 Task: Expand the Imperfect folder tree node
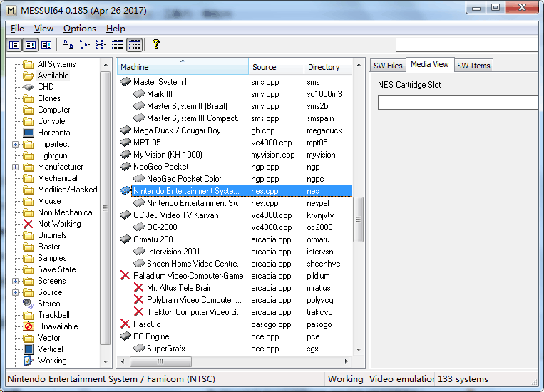click(16, 144)
